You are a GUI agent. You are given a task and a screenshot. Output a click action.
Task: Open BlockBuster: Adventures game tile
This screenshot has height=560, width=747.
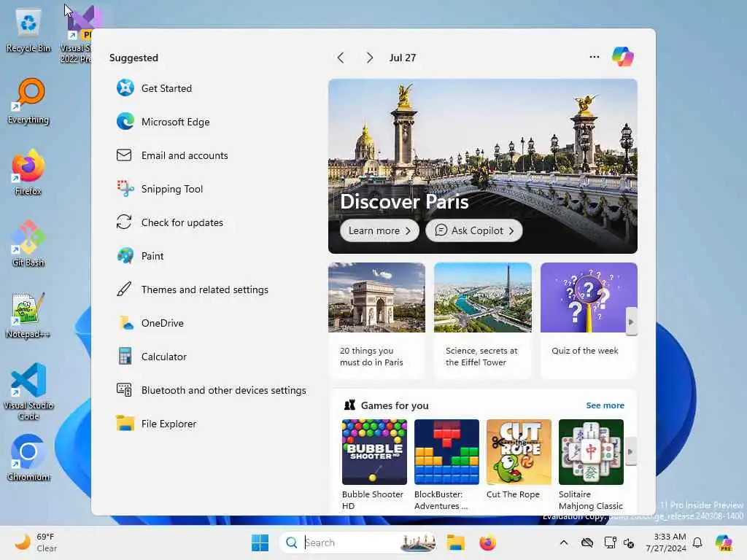[x=446, y=464]
